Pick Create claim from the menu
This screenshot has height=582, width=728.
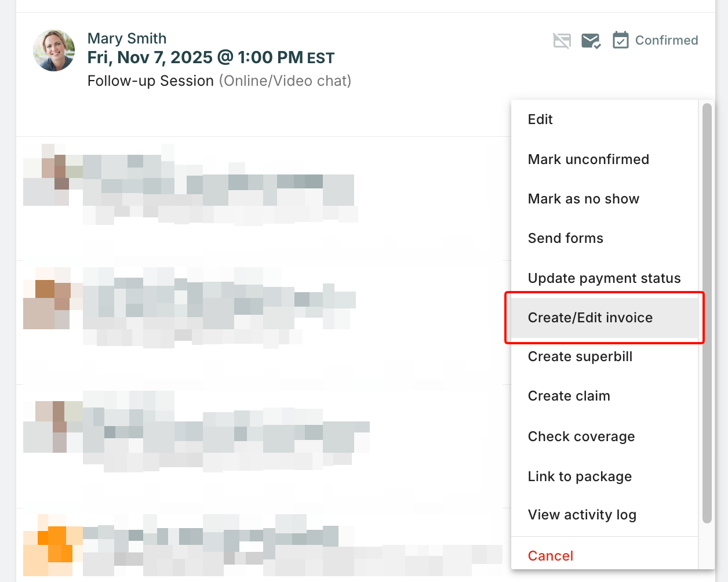click(x=569, y=396)
